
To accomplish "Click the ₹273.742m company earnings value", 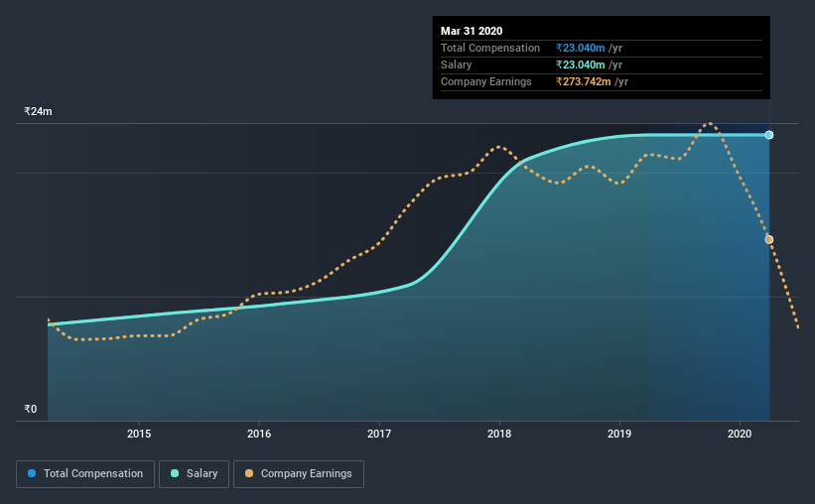I will tap(583, 81).
